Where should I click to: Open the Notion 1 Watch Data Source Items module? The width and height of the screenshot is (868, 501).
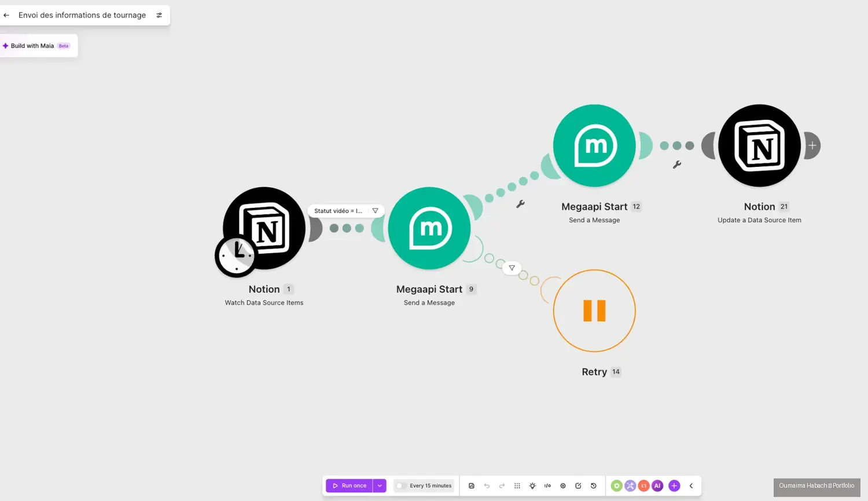click(x=264, y=228)
